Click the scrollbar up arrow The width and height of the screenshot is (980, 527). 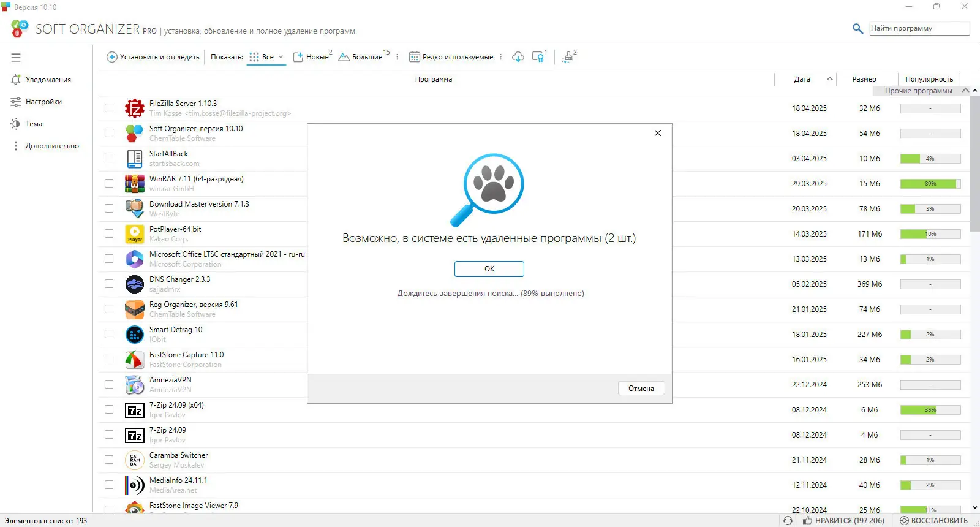tap(975, 91)
